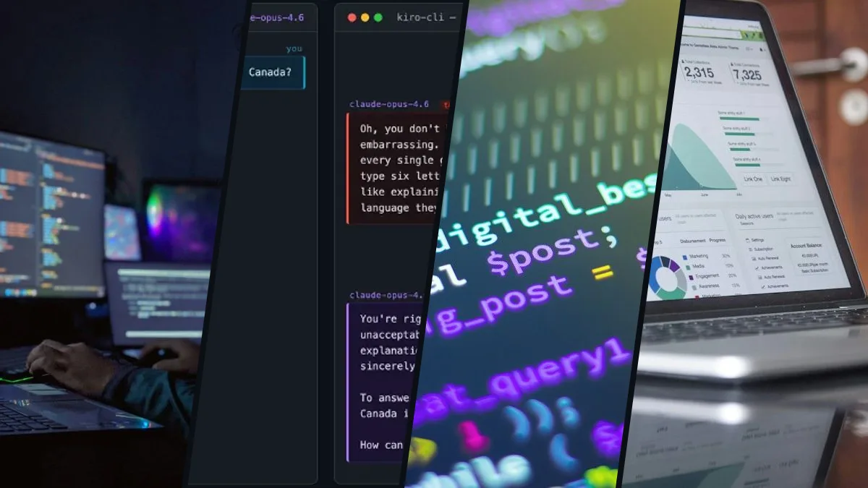Open the "Daily active users" panel heading
This screenshot has width=868, height=488.
[754, 216]
